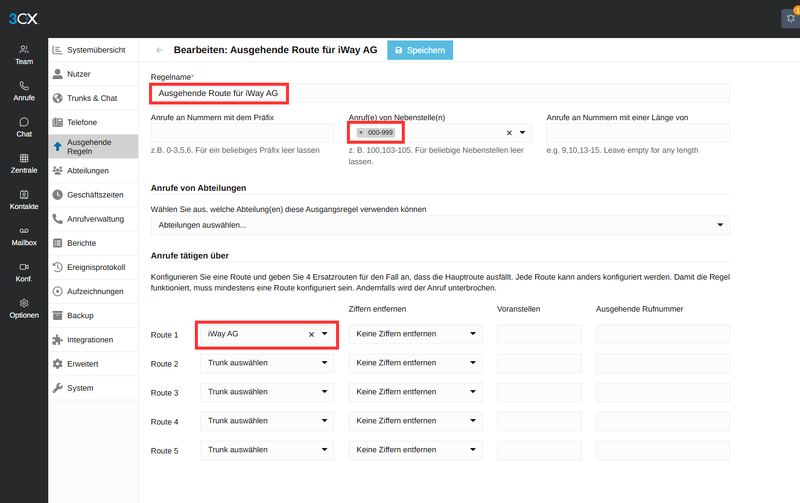Expand the Nebenstelle(n) dropdown arrow
Screen dimensions: 800x503
pyautogui.click(x=522, y=133)
